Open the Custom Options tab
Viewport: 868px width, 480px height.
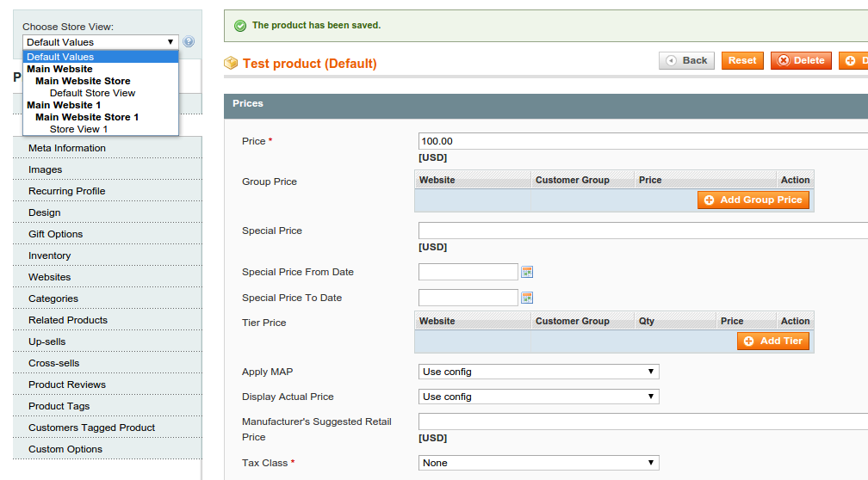pyautogui.click(x=108, y=450)
